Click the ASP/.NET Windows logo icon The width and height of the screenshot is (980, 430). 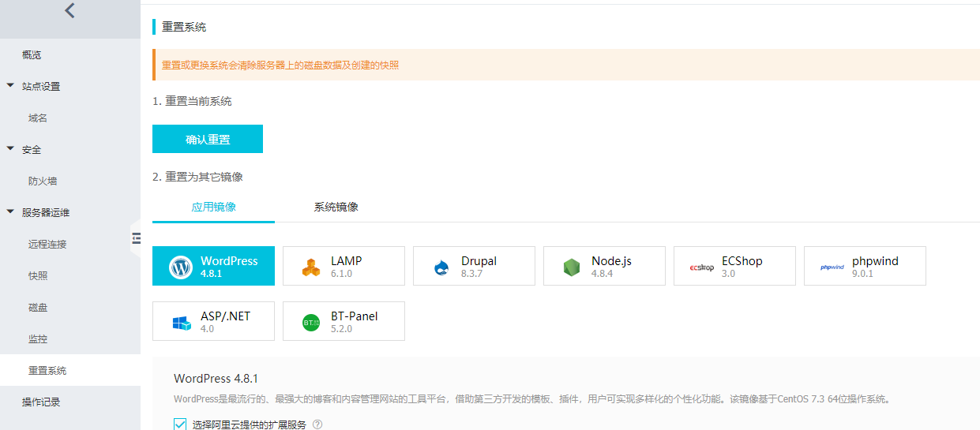181,322
